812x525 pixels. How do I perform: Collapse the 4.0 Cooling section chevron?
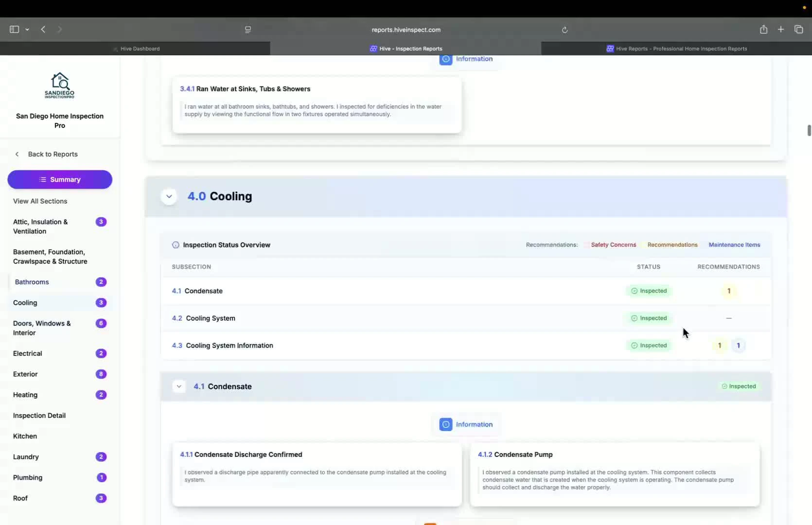(x=169, y=196)
